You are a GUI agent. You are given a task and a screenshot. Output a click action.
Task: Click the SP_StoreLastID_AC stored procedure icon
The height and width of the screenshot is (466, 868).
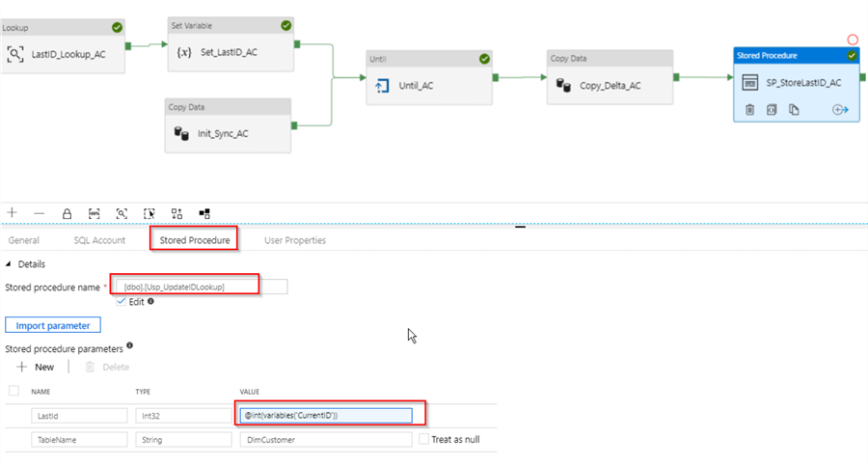coord(749,83)
